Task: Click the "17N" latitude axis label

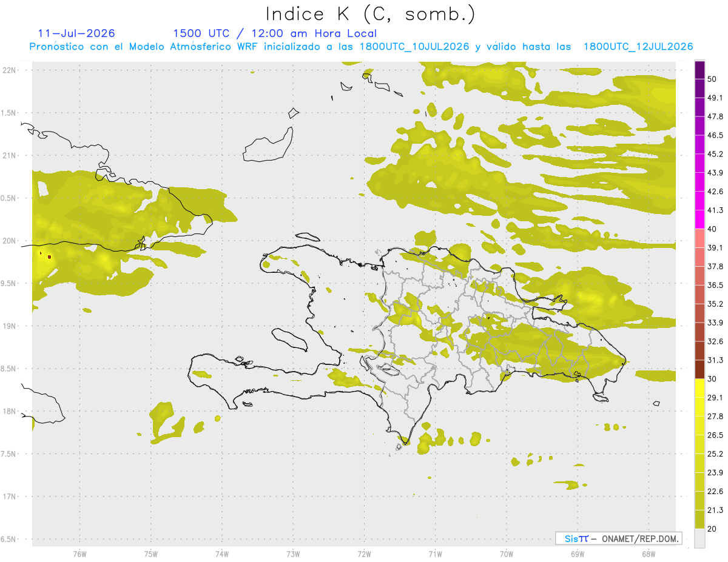Action: coord(10,497)
